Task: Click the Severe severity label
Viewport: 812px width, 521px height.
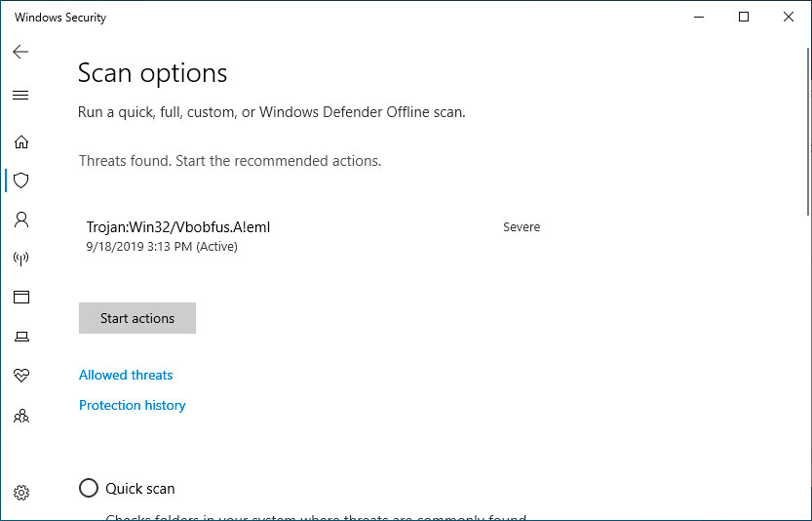Action: coord(521,227)
